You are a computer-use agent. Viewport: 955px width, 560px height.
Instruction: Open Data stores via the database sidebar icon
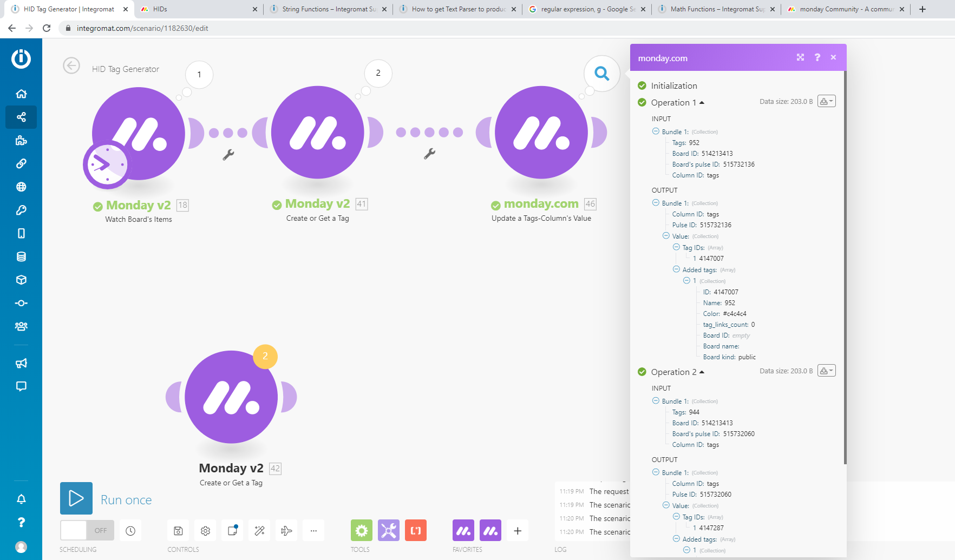pos(21,256)
